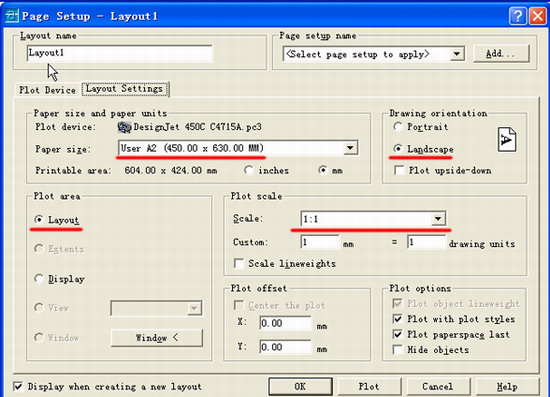Switch to the Layout Settings tab

tap(125, 89)
